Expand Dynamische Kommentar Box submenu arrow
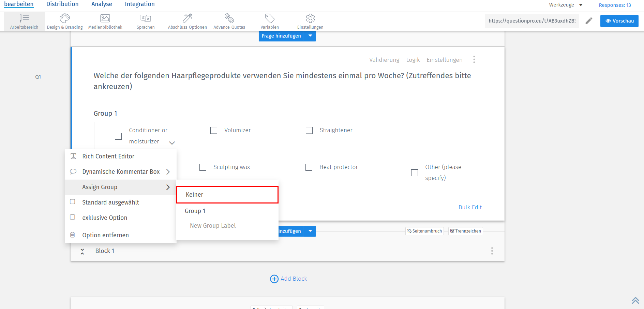644x309 pixels. coord(168,172)
